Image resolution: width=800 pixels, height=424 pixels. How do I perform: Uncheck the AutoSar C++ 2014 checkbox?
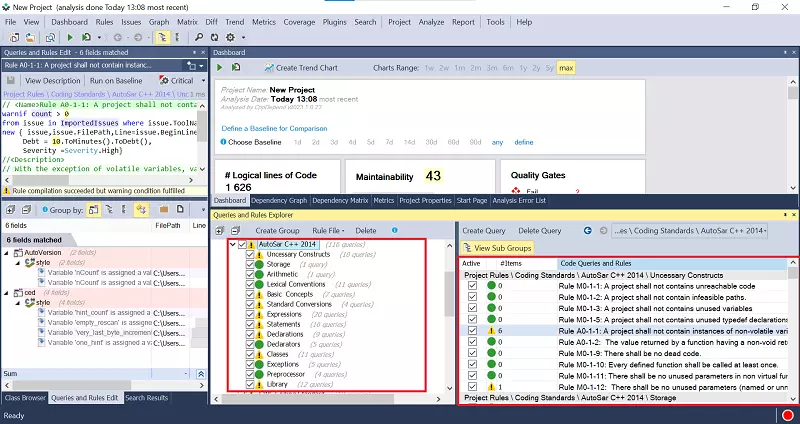[x=242, y=244]
